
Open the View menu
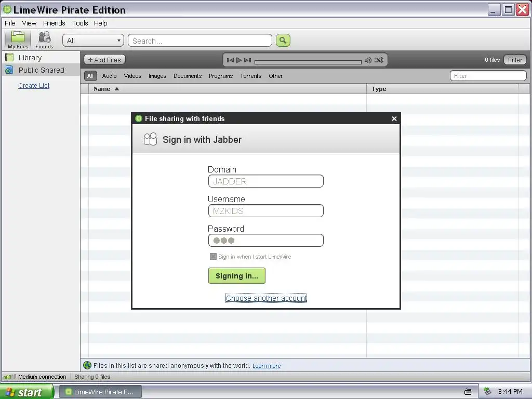pyautogui.click(x=29, y=23)
